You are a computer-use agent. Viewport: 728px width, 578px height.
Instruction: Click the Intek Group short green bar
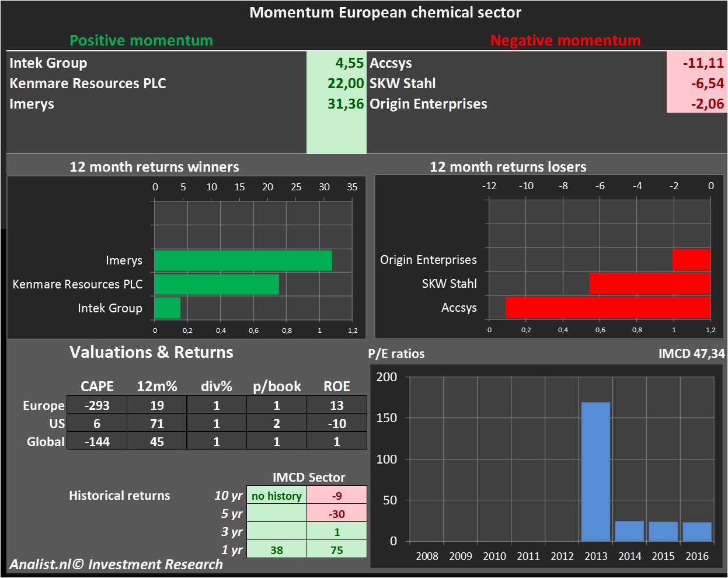(168, 308)
